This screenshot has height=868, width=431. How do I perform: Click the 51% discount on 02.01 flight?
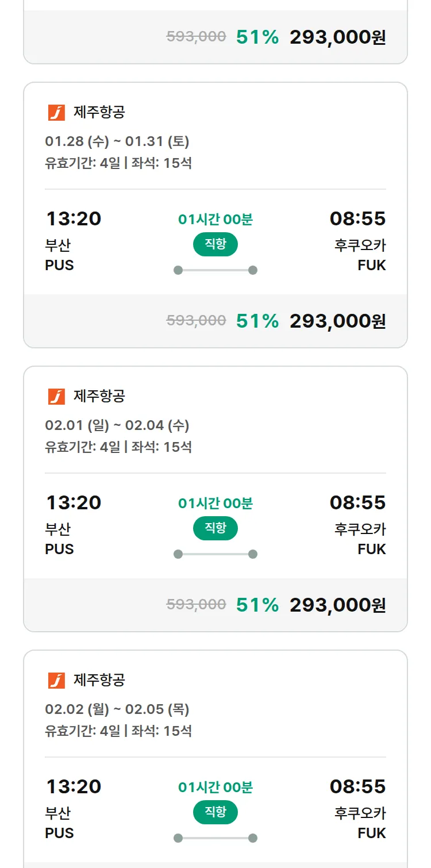pos(257,605)
